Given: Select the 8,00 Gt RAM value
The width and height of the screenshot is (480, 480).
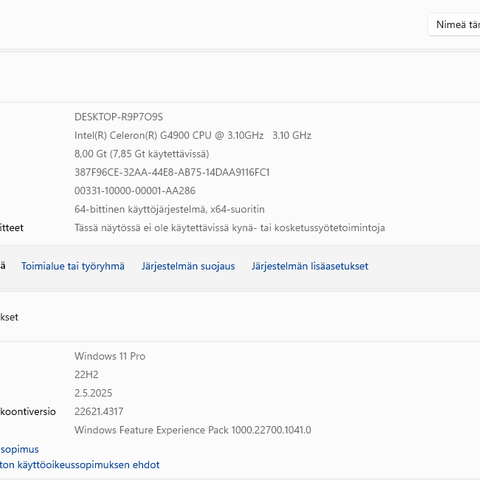Looking at the screenshot, I should [x=142, y=154].
